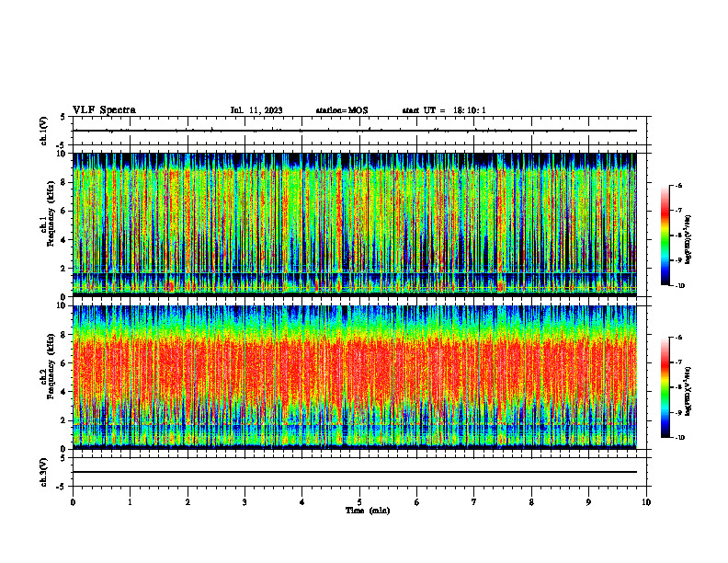
Task: Click the "6" tick on the time axis
Action: (417, 502)
